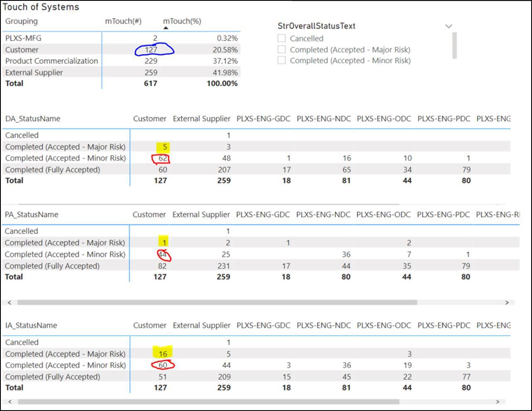Click right arrow of PA_StatusName table scrollbar
This screenshot has height=411, width=532.
507,303
